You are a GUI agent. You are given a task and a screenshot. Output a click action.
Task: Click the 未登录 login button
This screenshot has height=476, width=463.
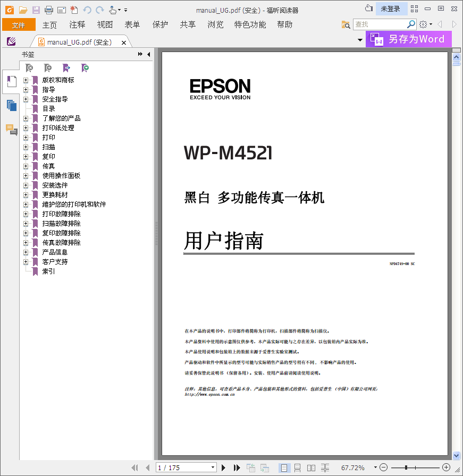tap(391, 9)
